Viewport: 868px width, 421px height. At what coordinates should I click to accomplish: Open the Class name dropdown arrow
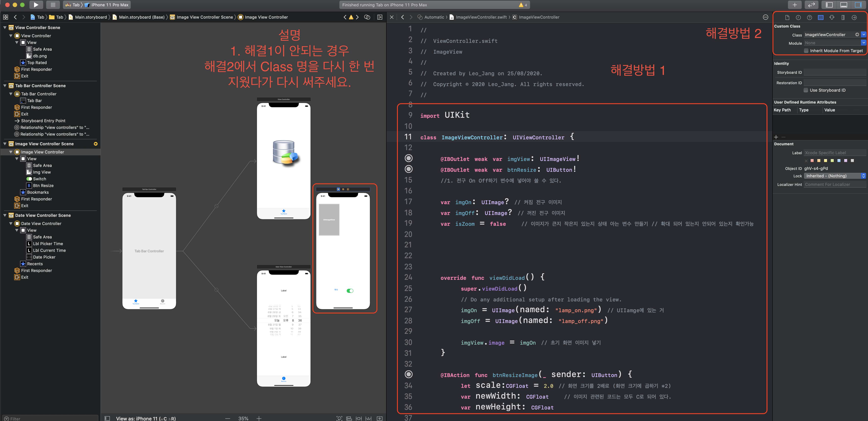(x=864, y=34)
